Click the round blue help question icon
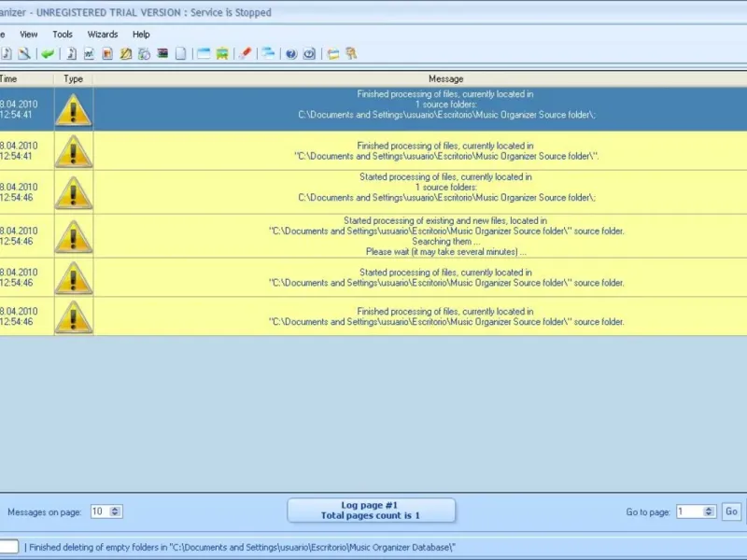747x560 pixels. 291,53
